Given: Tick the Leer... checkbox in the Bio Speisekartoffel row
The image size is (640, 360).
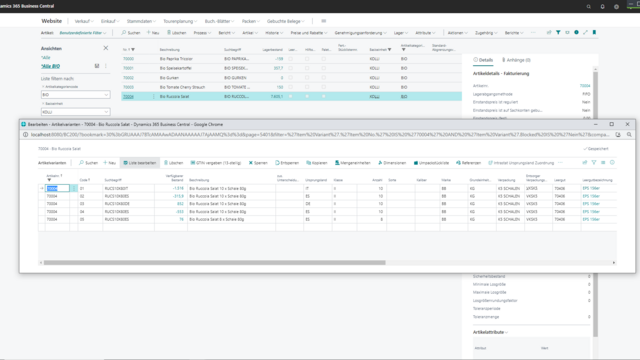Looking at the screenshot, I should pos(291,68).
